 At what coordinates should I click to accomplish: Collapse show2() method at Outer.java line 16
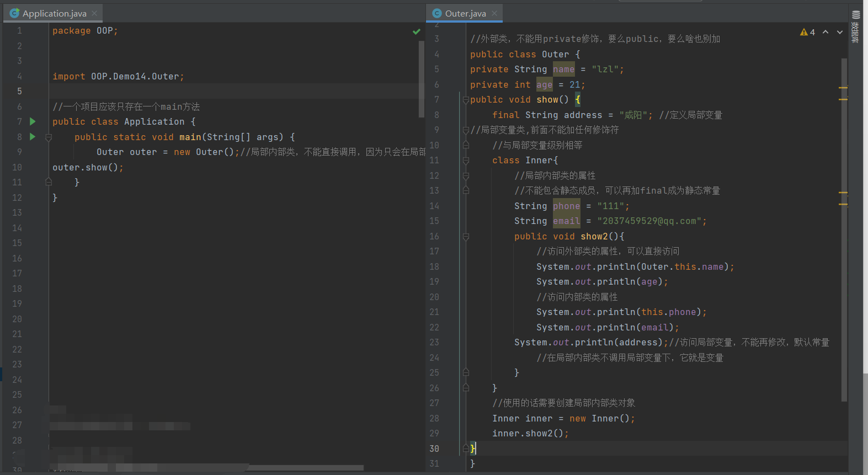tap(466, 237)
